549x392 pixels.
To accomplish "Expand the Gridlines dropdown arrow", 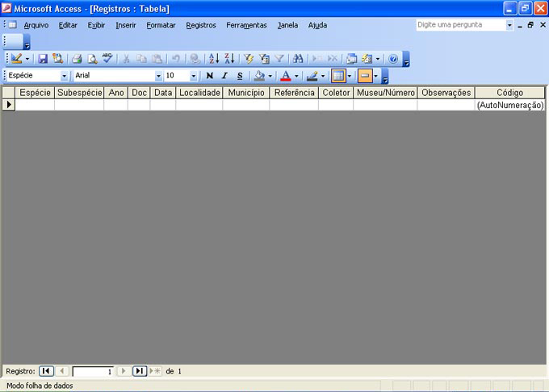I will coord(350,76).
